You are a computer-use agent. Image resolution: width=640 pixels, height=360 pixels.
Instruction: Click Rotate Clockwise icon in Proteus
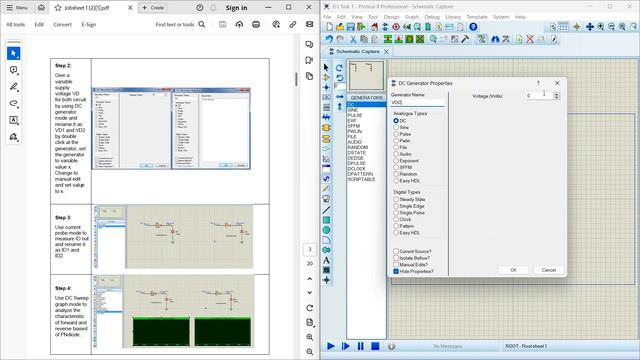point(339,68)
